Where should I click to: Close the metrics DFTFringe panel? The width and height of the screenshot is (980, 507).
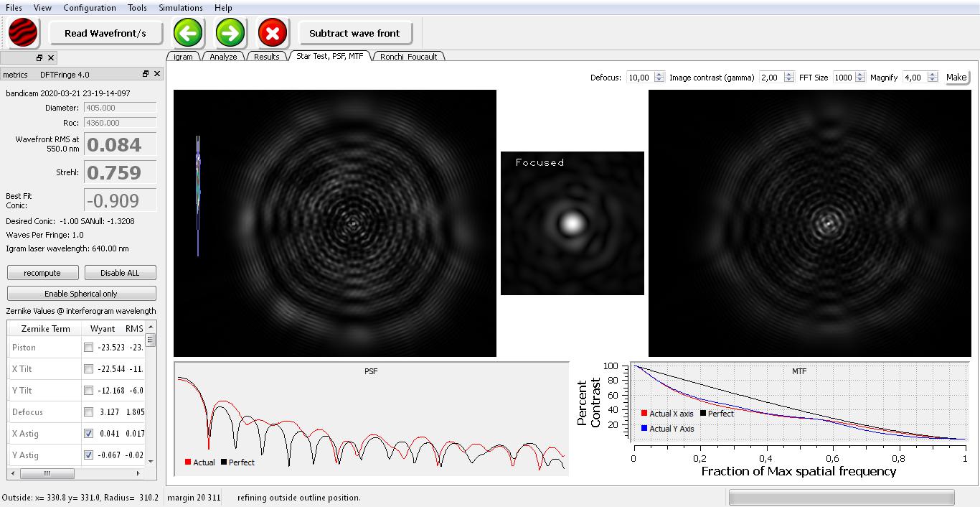pyautogui.click(x=157, y=74)
